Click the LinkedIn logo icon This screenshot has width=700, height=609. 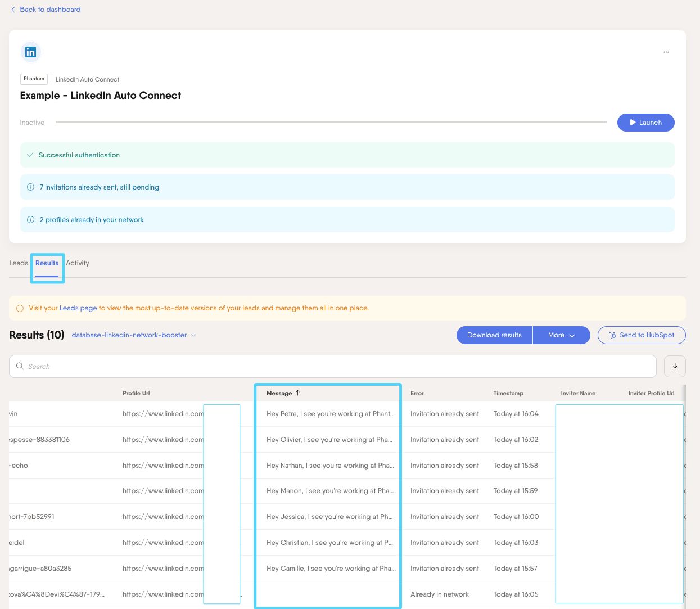point(30,52)
